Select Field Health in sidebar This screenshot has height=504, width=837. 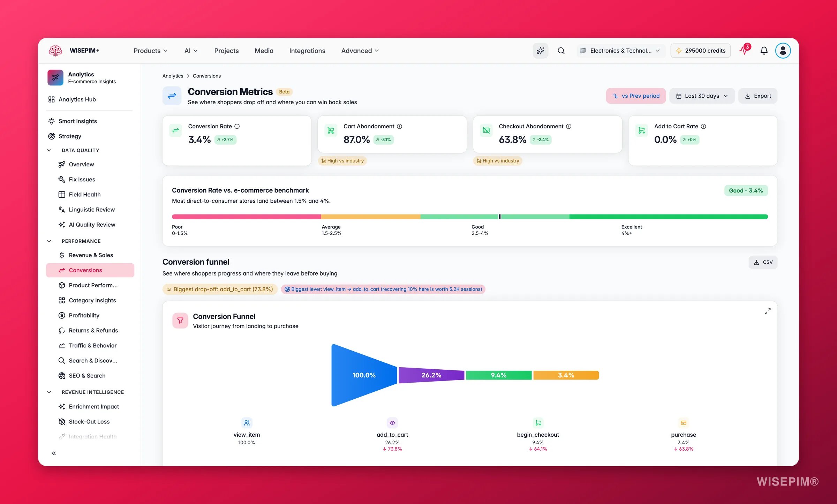point(90,194)
